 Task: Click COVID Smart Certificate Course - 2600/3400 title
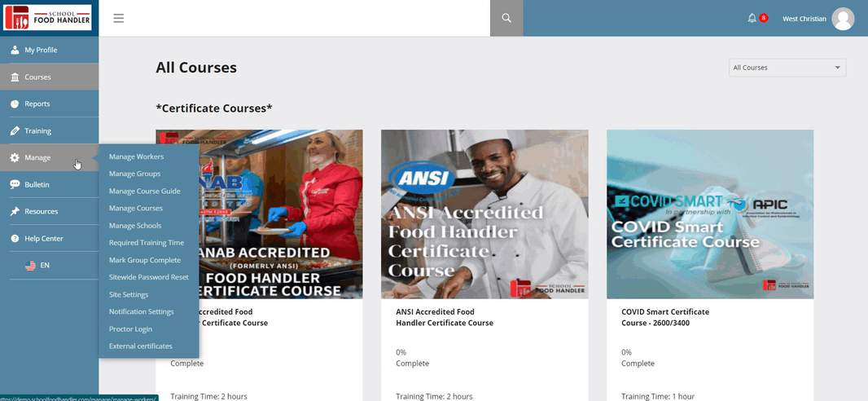coord(665,317)
